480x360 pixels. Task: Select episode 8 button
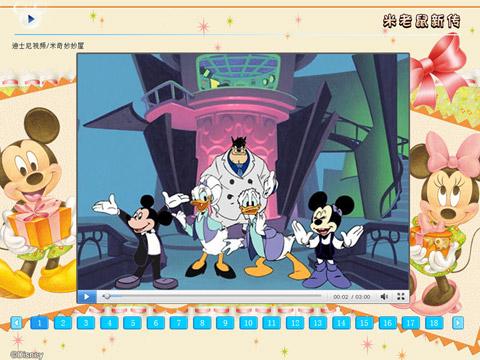pyautogui.click(x=202, y=323)
